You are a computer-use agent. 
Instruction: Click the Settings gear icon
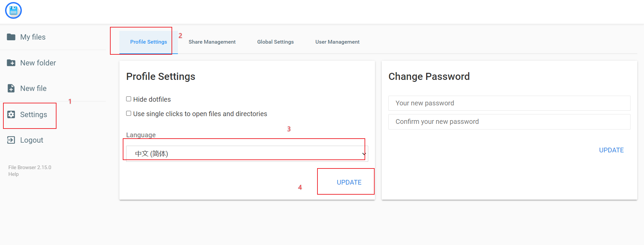pyautogui.click(x=11, y=114)
